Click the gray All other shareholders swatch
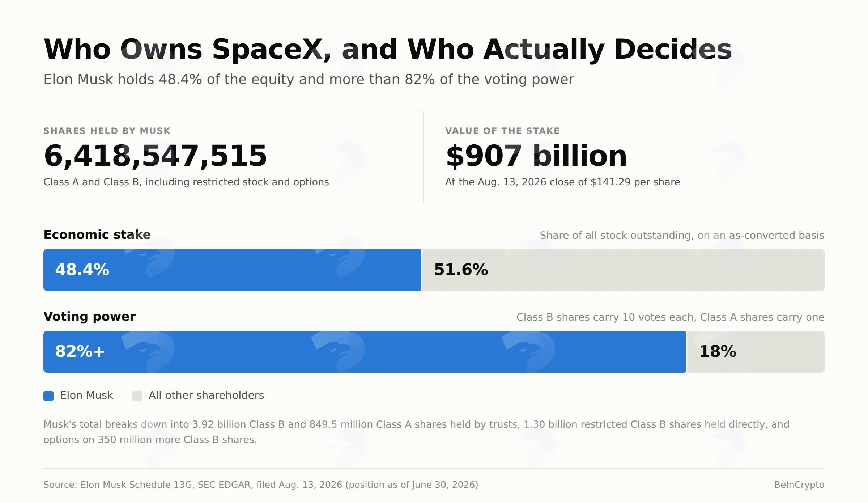The height and width of the screenshot is (503, 868). click(137, 396)
